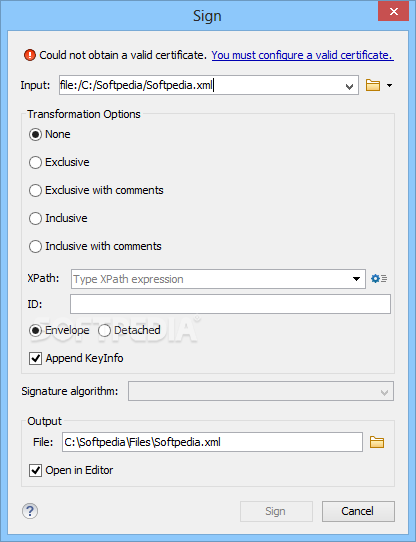Open XPath options gear icon
This screenshot has height=542, width=416.
pyautogui.click(x=379, y=279)
